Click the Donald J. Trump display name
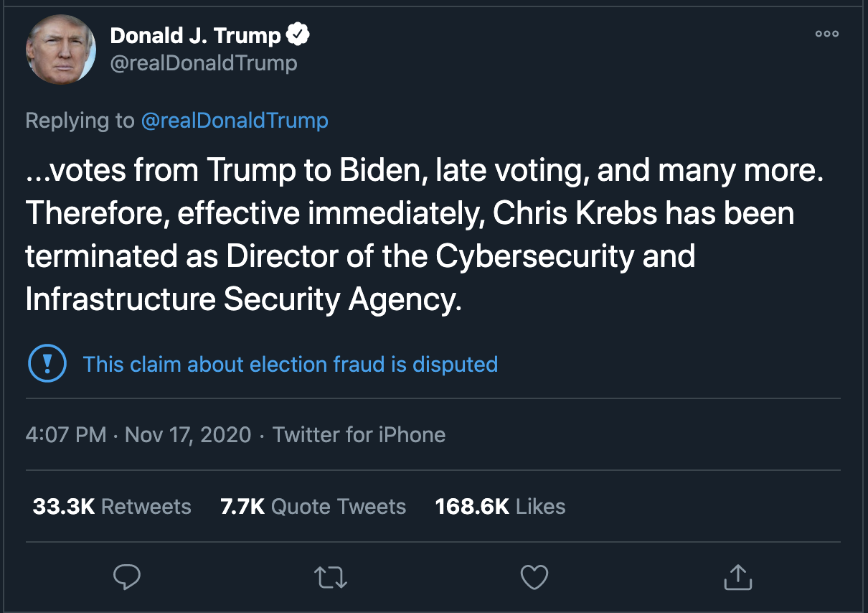The width and height of the screenshot is (868, 613). [x=195, y=35]
